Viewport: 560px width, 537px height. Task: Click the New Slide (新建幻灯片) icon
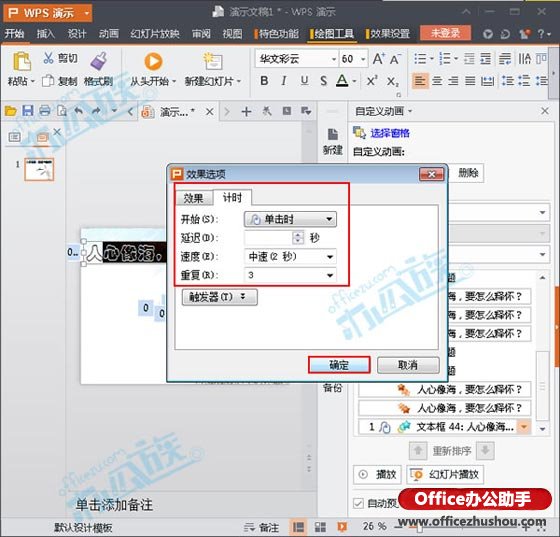coord(213,61)
